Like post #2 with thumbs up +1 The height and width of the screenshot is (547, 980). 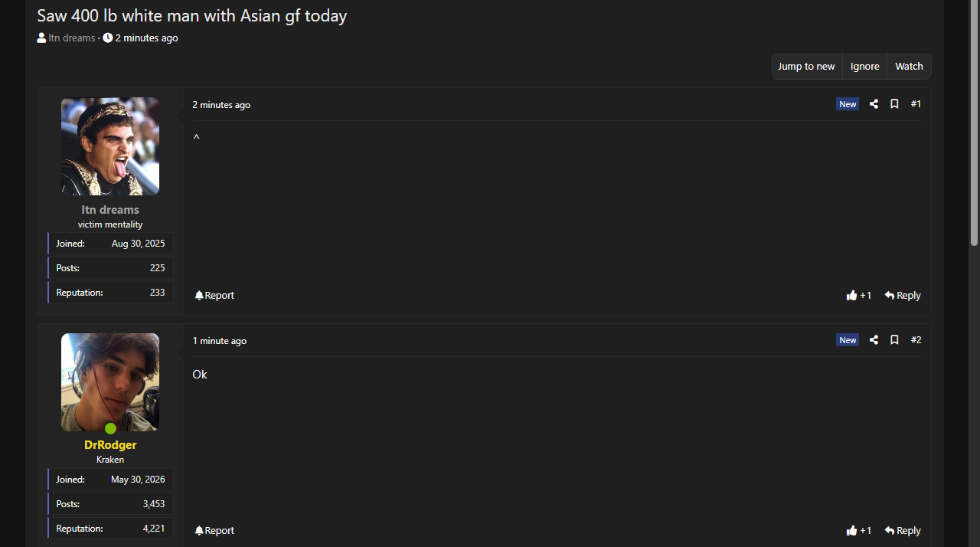click(859, 531)
